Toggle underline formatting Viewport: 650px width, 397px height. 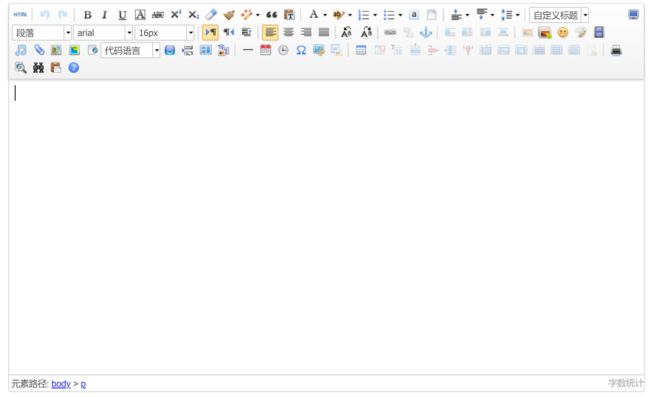click(x=122, y=15)
